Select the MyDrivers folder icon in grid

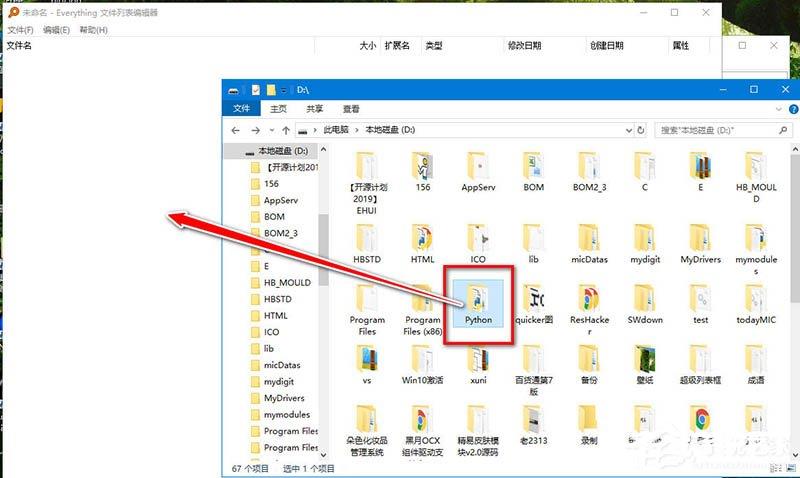coord(701,238)
